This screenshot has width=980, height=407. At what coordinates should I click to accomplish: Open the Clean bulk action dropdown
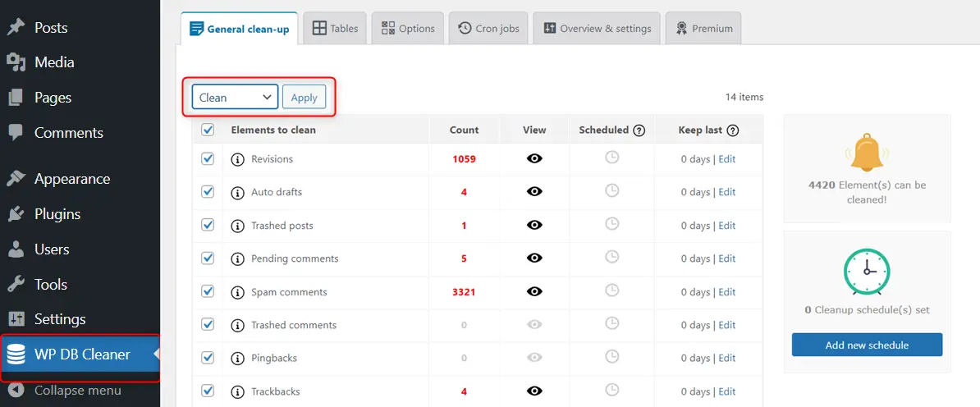click(235, 97)
